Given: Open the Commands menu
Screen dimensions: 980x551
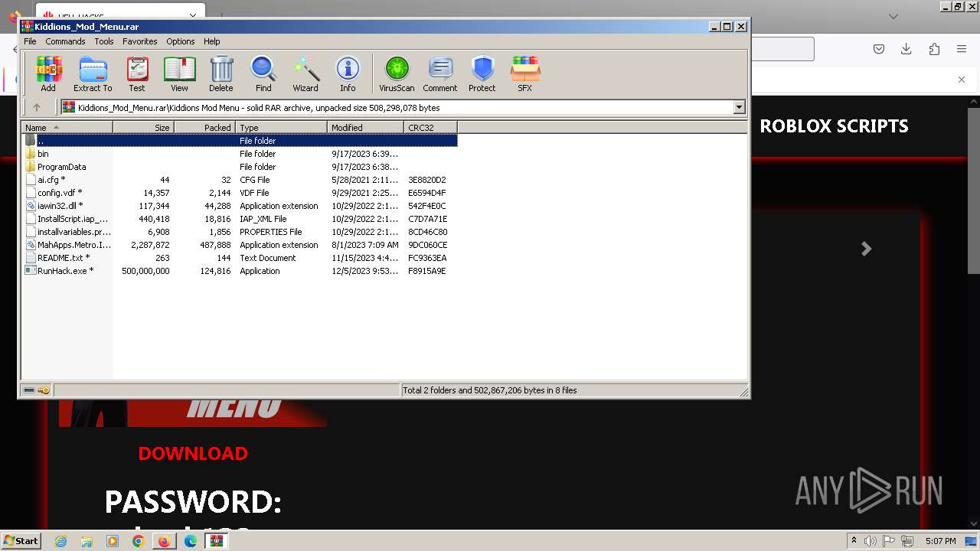Looking at the screenshot, I should pos(65,41).
